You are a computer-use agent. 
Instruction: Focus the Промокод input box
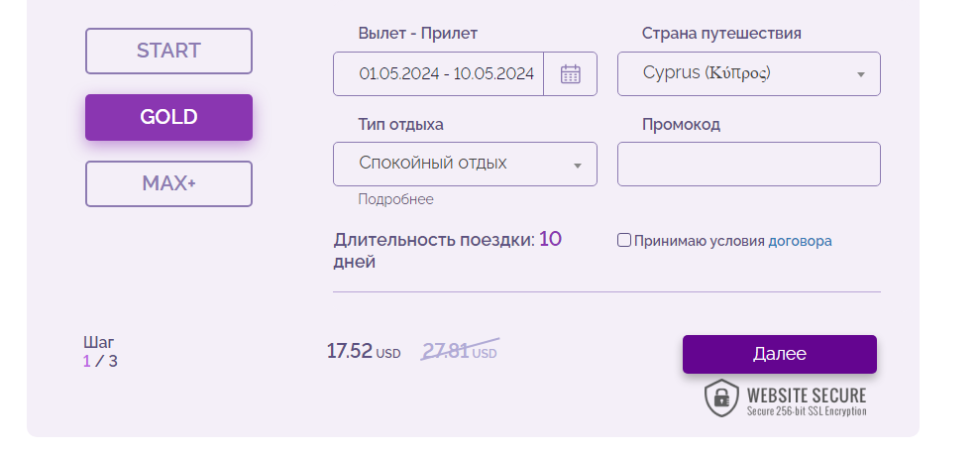pos(748,164)
